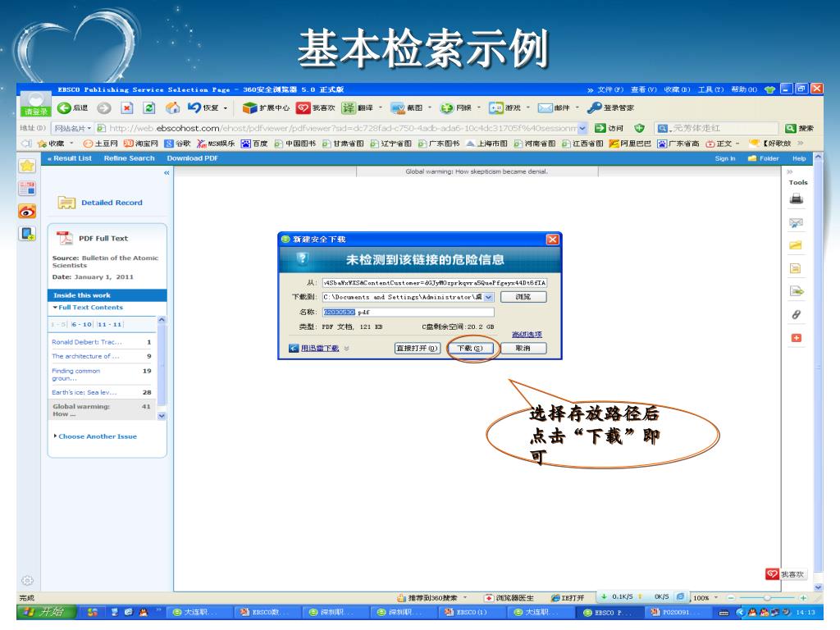Click the Mail envelope toolbar icon
Image resolution: width=840 pixels, height=630 pixels.
pyautogui.click(x=546, y=107)
